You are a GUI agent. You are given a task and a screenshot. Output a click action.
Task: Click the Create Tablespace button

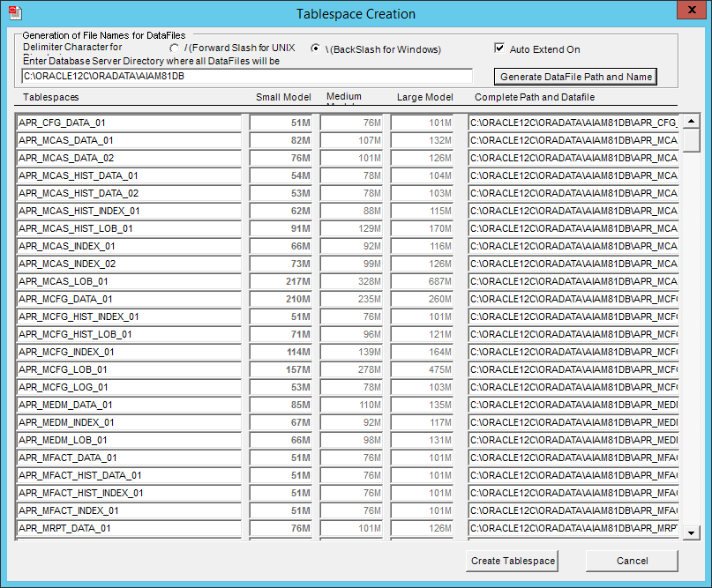(x=513, y=561)
